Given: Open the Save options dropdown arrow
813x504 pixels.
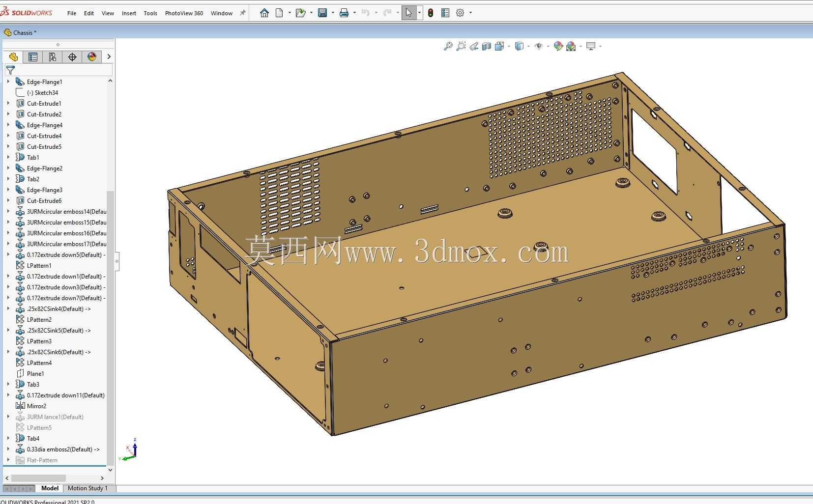Looking at the screenshot, I should coord(333,13).
